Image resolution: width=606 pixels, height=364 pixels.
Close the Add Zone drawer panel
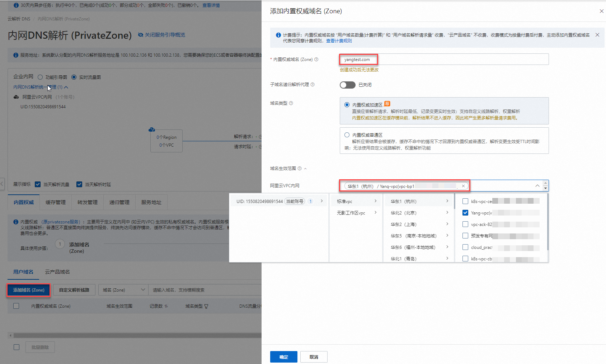601,11
